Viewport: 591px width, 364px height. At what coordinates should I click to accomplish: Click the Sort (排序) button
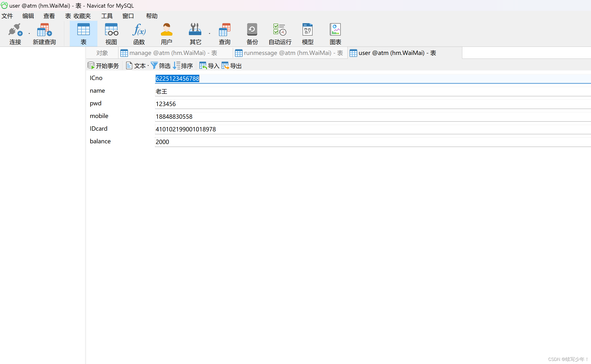183,65
